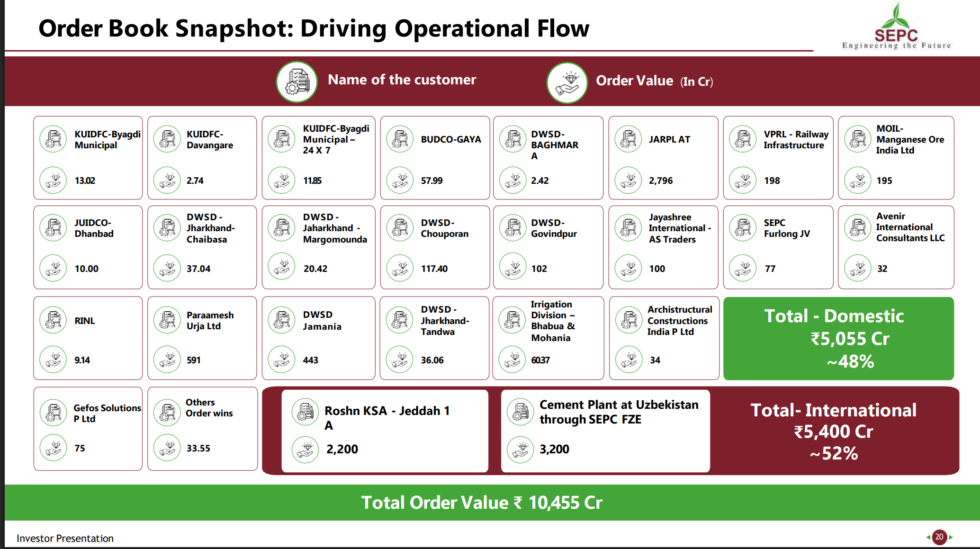The image size is (980, 549).
Task: Click the page number 20 badge
Action: click(x=939, y=537)
